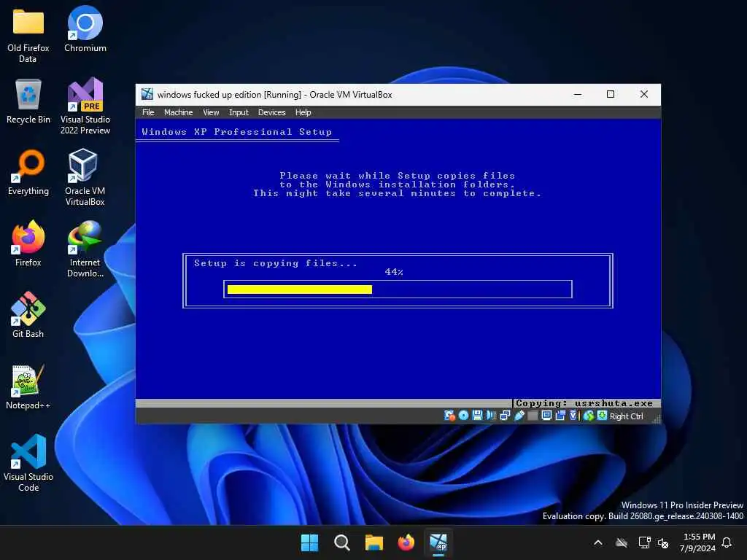This screenshot has width=747, height=560.
Task: Select the Notepad++ desktop shortcut
Action: 28,387
